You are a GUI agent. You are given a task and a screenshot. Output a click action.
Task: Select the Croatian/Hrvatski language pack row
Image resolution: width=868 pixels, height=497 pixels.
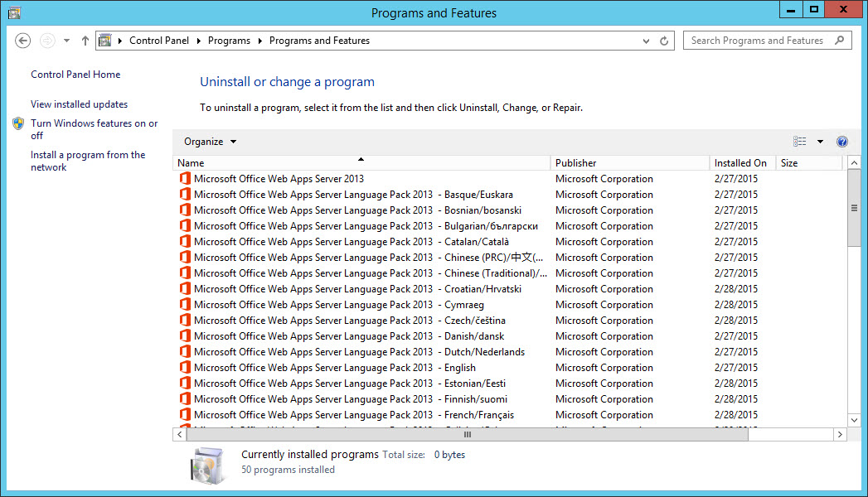[509, 289]
